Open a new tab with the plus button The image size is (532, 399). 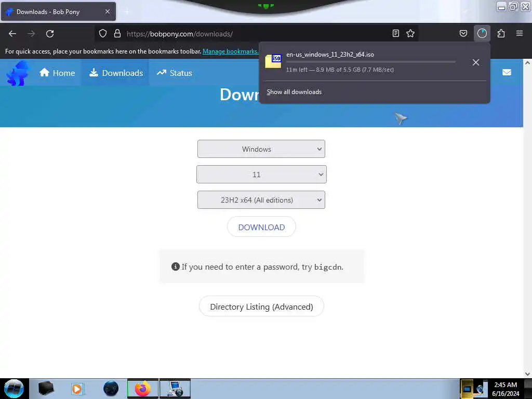(127, 12)
